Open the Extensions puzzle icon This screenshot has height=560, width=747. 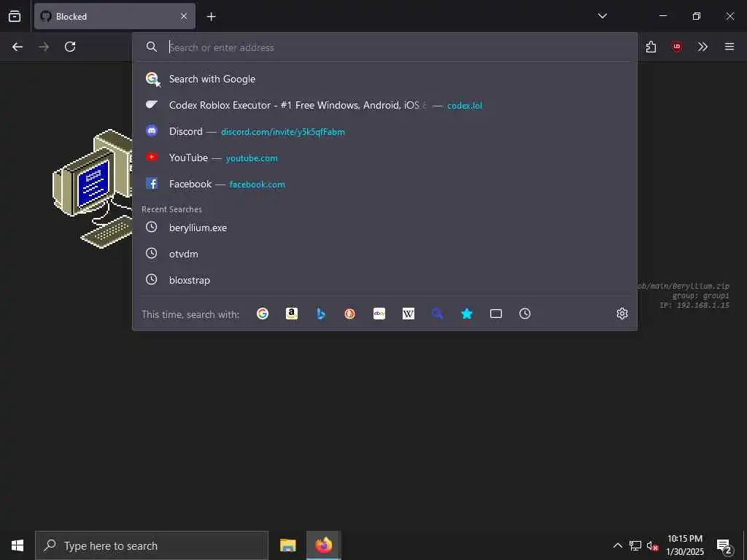(651, 47)
